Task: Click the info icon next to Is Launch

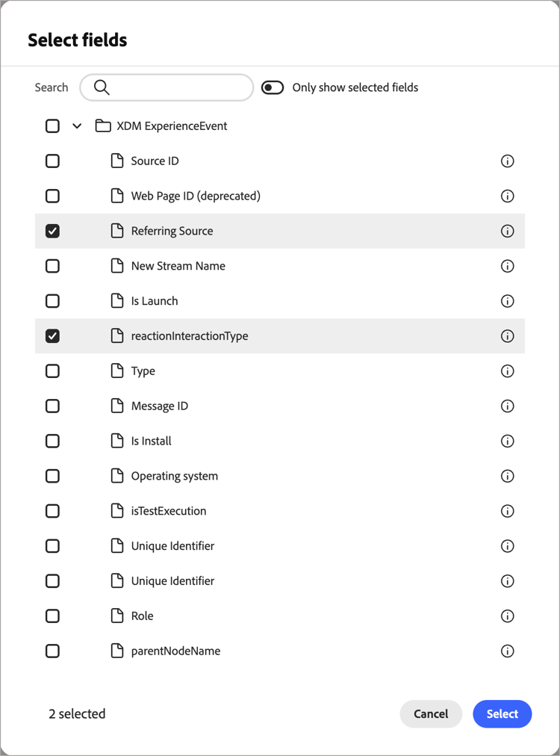Action: pos(508,300)
